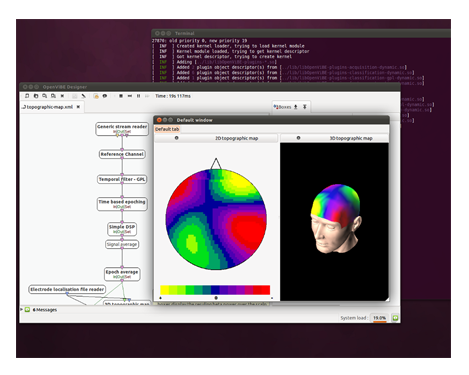The height and width of the screenshot is (375, 469).
Task: Switch to the Default tab
Action: point(167,129)
